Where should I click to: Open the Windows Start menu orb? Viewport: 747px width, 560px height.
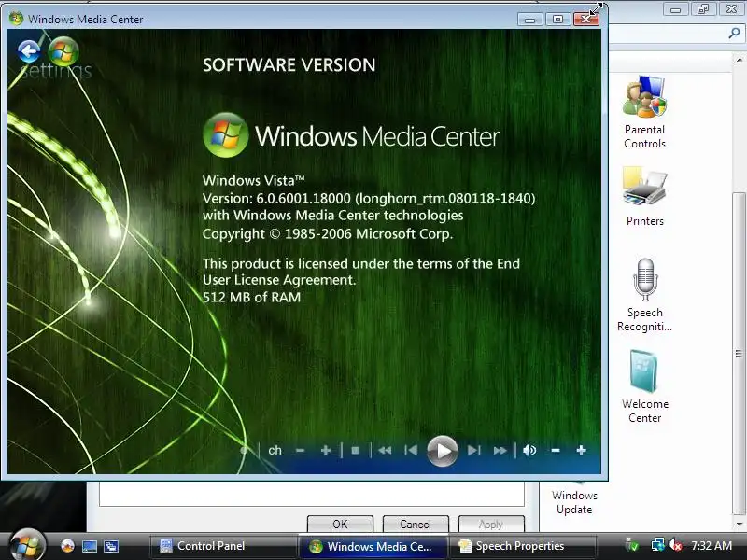coord(28,545)
